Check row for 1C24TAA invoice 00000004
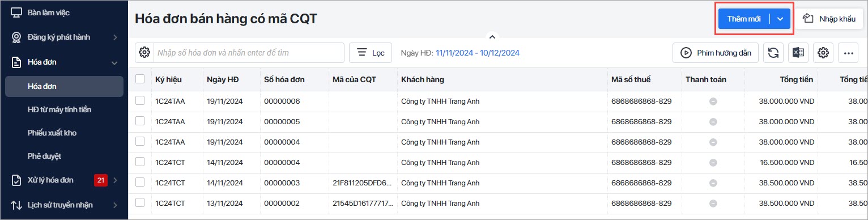 (140, 142)
